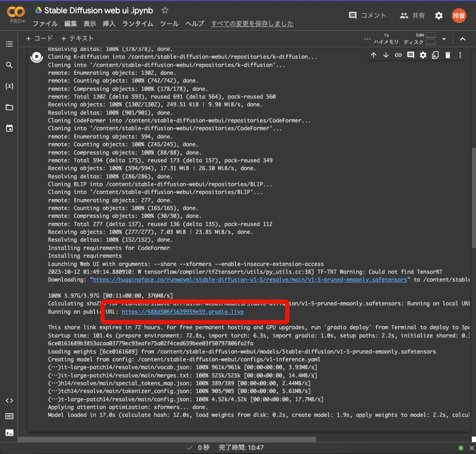
Task: Click the 'Model loaded in 17.0s' line
Action: 259,415
